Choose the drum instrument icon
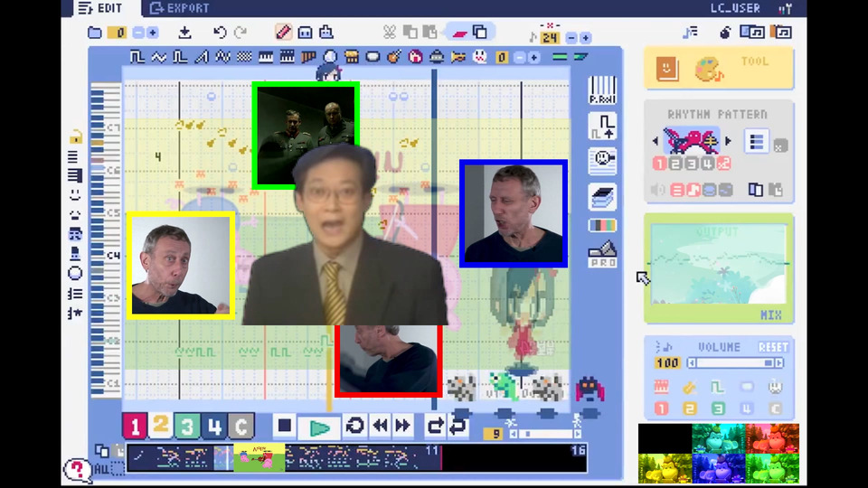 352,57
